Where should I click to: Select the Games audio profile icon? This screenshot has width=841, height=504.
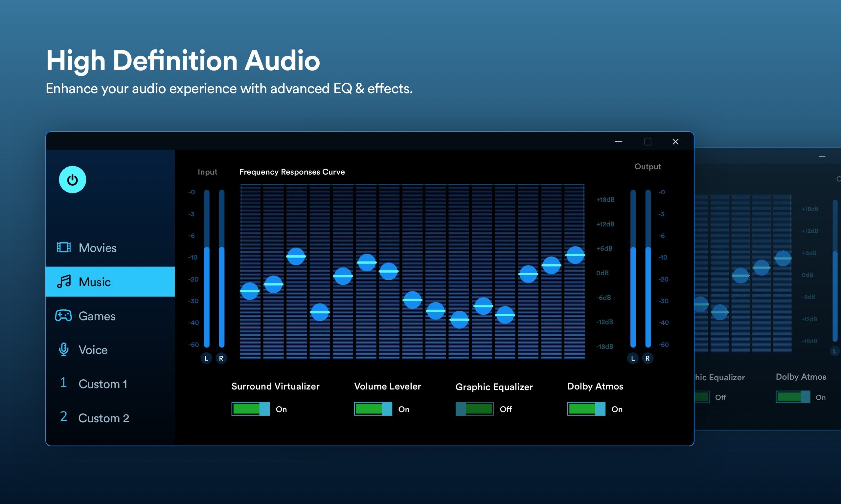(64, 315)
